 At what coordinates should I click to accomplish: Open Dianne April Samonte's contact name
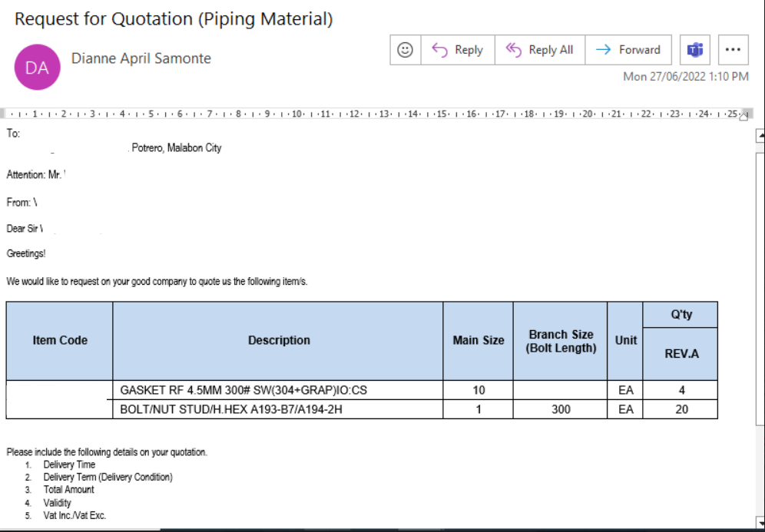pos(141,58)
